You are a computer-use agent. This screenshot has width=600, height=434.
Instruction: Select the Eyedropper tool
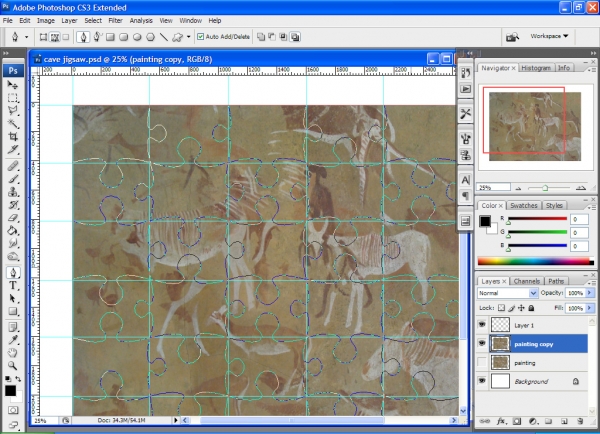13,340
